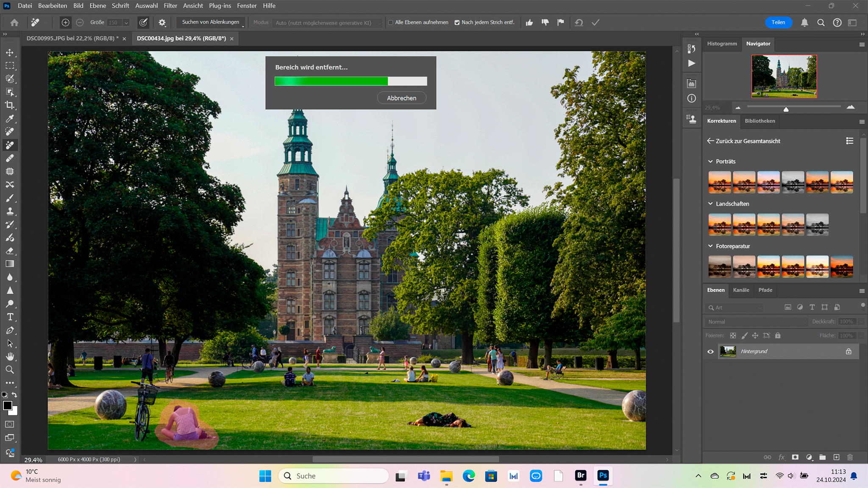
Task: Click the Abbrechen button
Action: (x=401, y=98)
